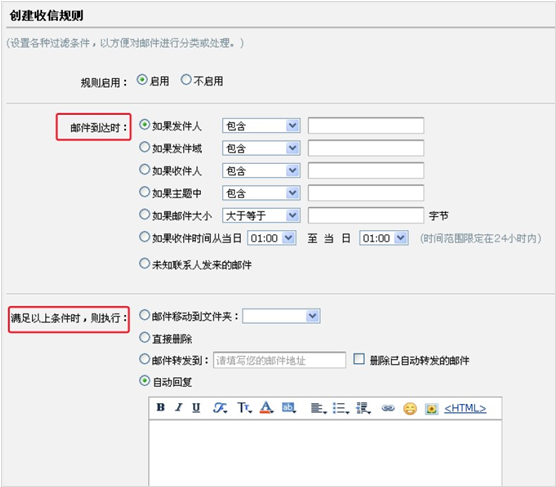Screen dimensions: 556x487
Task: Open the indent options
Action: [x=363, y=408]
